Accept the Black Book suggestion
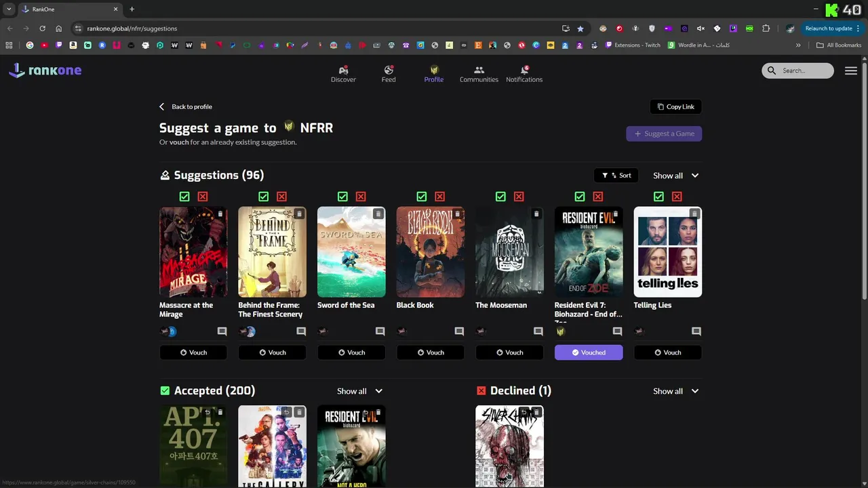 422,197
